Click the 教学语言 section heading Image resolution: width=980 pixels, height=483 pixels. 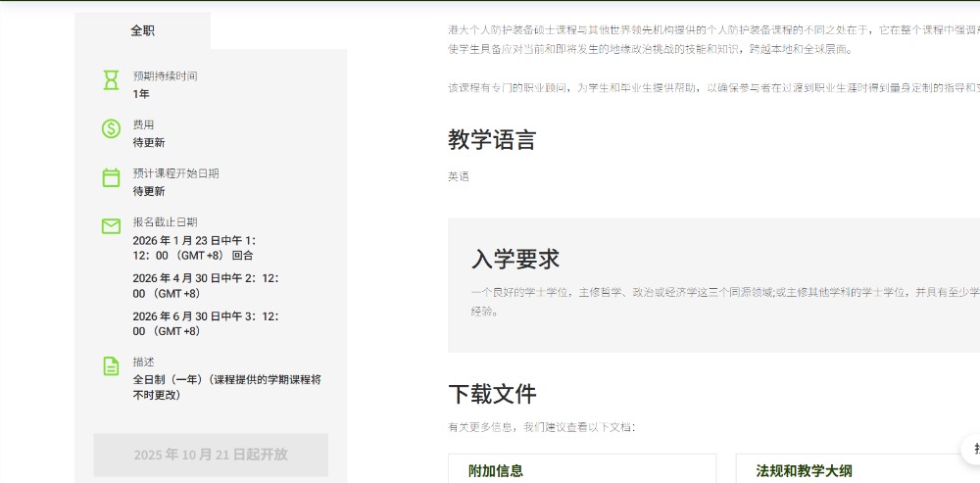pyautogui.click(x=492, y=140)
